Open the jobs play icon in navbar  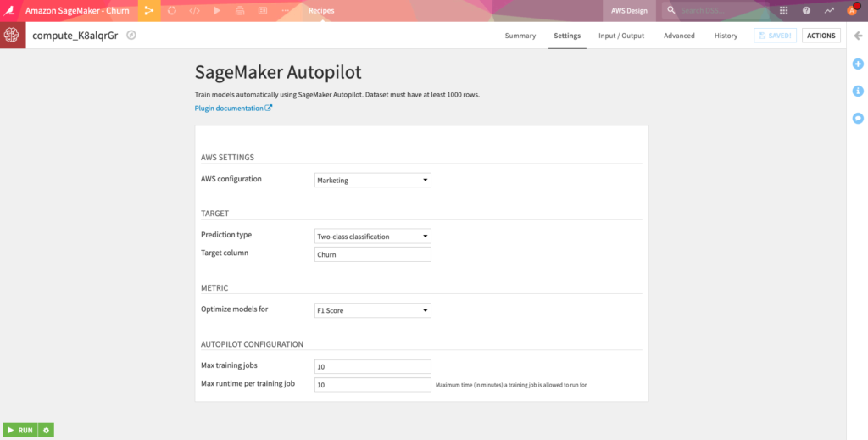coord(217,10)
